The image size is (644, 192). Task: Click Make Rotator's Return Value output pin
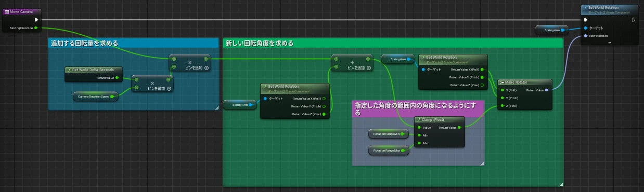point(546,90)
